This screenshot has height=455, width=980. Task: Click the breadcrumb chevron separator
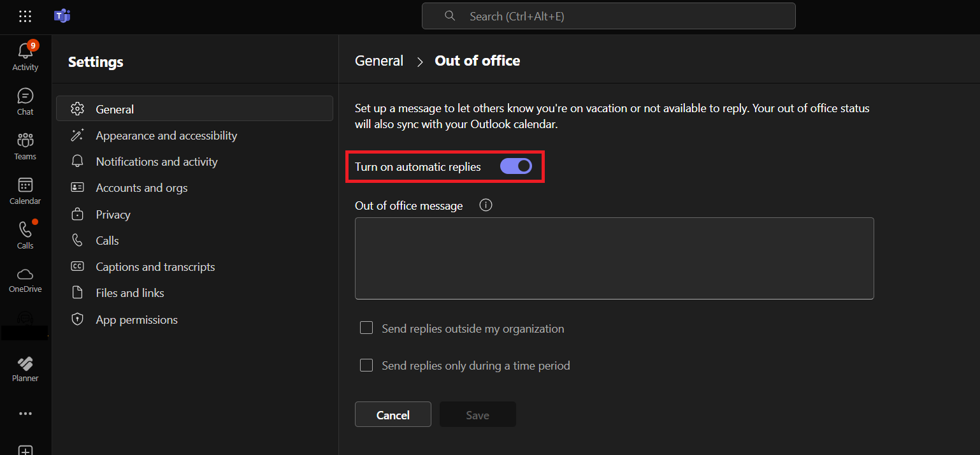pos(420,62)
